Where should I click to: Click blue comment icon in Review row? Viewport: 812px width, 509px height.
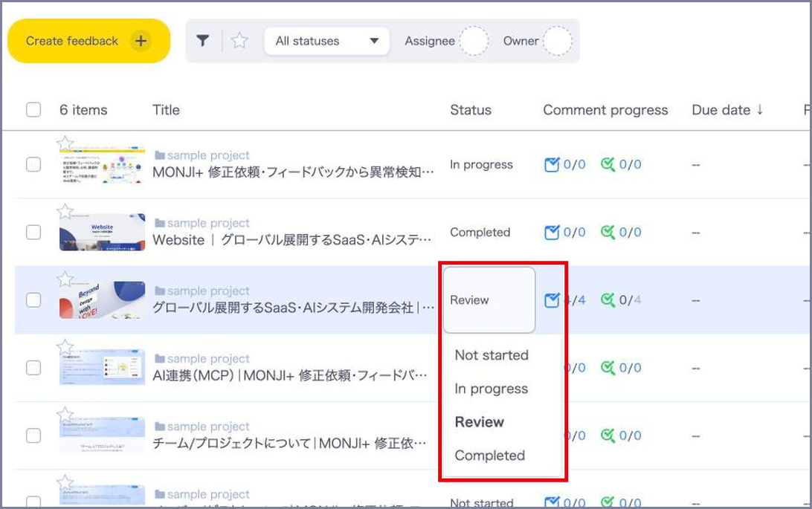coord(552,300)
